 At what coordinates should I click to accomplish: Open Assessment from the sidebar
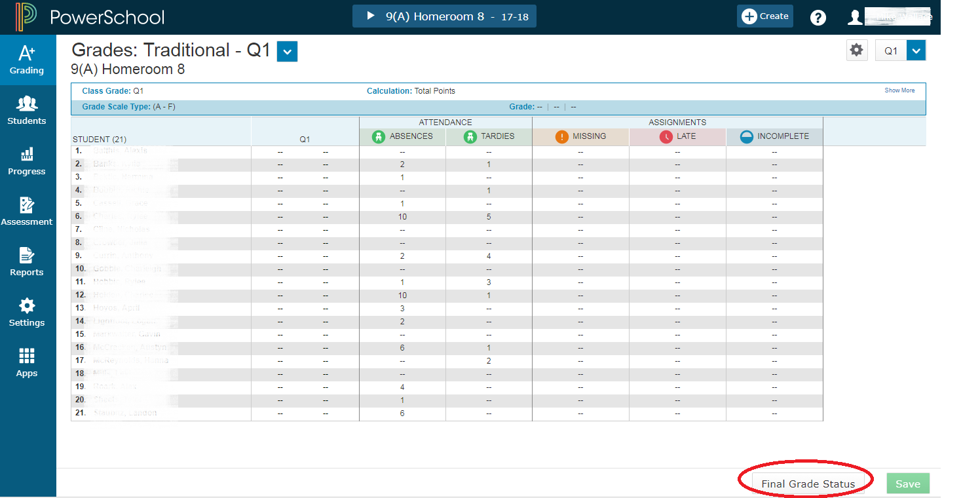coord(27,211)
